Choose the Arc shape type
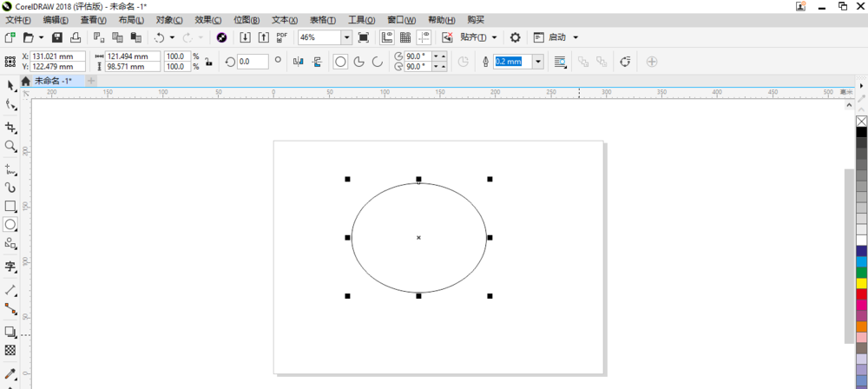868x389 pixels. click(x=378, y=62)
